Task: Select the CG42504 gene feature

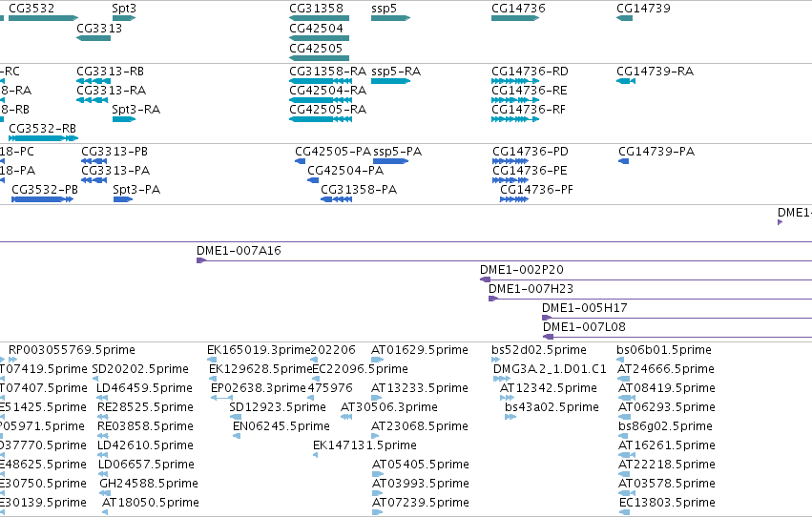Action: pos(319,38)
